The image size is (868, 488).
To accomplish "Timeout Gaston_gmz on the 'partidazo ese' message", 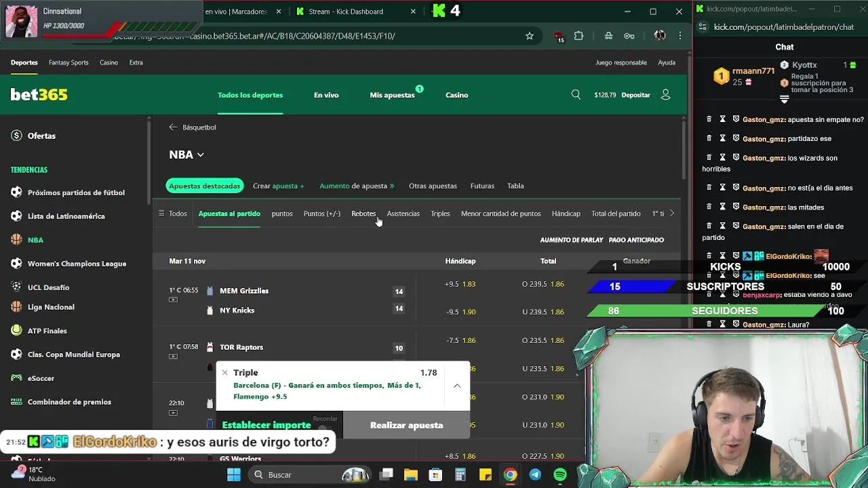I will tap(723, 138).
